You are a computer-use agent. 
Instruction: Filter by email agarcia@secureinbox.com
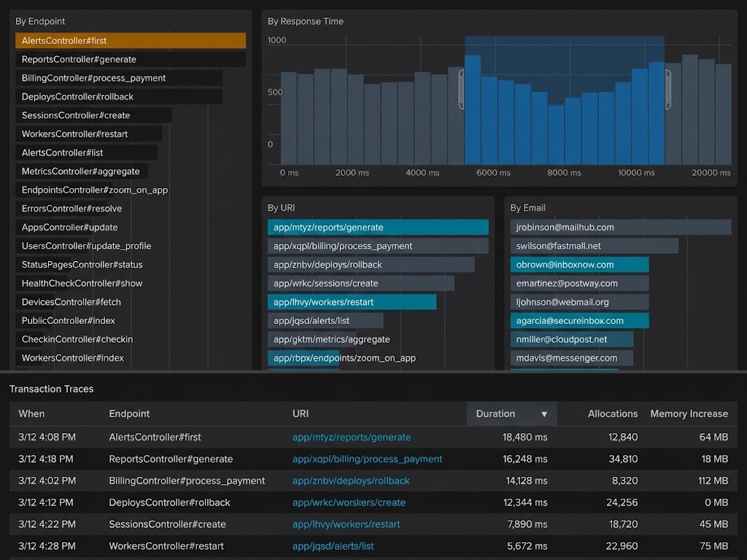[x=580, y=320]
